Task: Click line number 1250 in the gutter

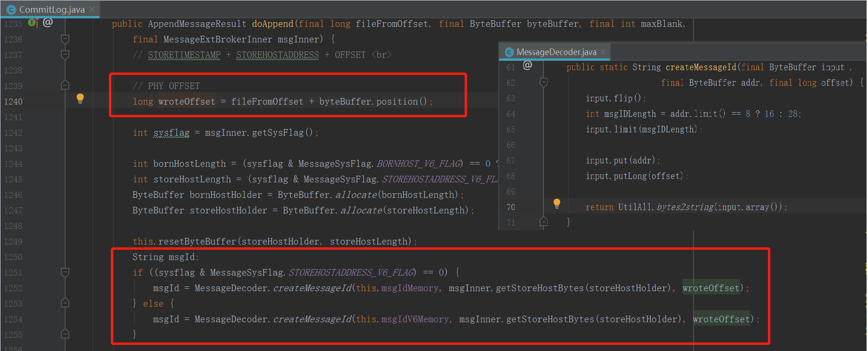Action: coord(13,257)
